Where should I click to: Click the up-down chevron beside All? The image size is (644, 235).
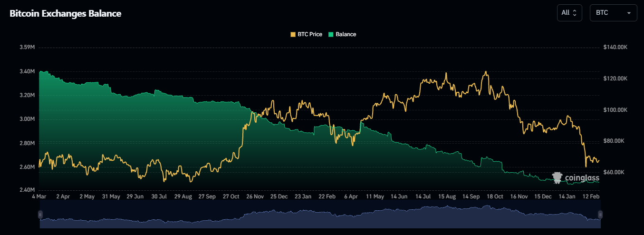pyautogui.click(x=575, y=13)
